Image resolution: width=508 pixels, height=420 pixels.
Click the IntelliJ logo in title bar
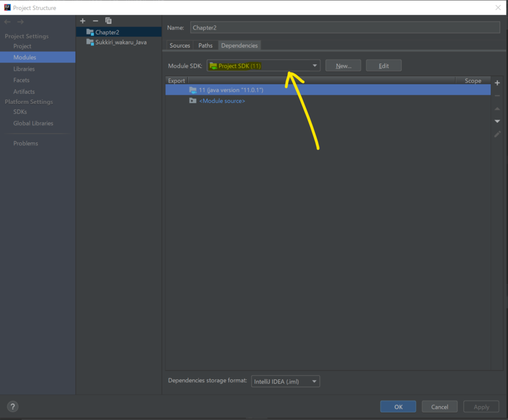7,7
